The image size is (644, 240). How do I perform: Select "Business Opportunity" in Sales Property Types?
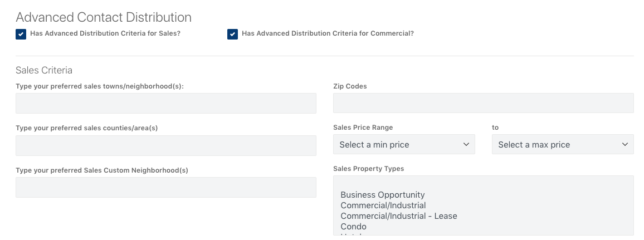382,195
